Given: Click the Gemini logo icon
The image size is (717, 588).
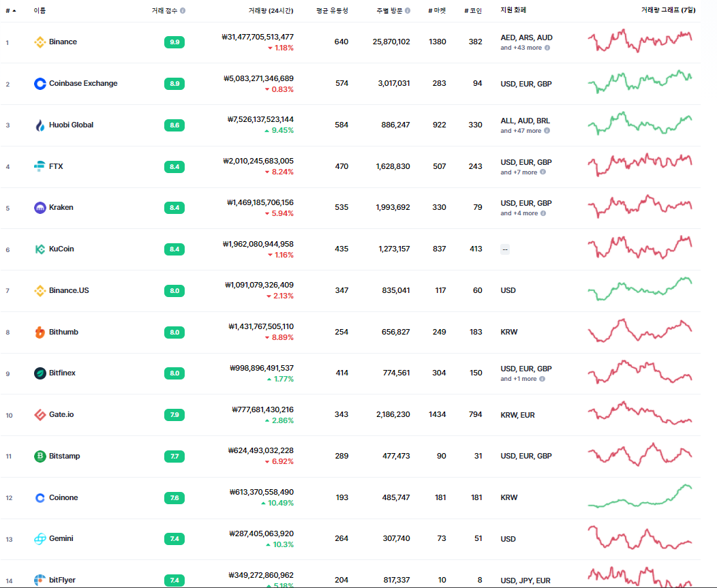Looking at the screenshot, I should click(40, 539).
